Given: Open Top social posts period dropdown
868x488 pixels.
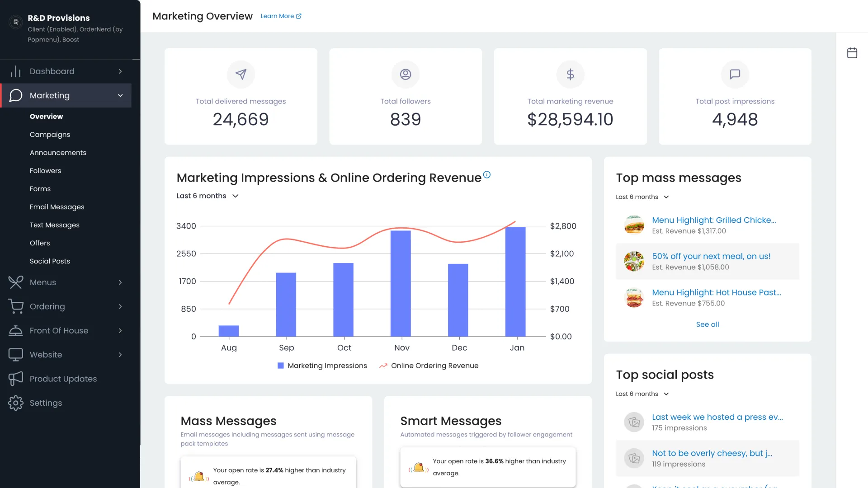Looking at the screenshot, I should coord(642,394).
